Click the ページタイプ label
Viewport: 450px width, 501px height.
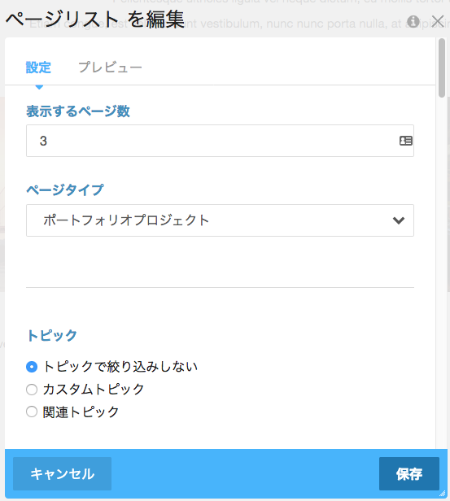coord(65,190)
